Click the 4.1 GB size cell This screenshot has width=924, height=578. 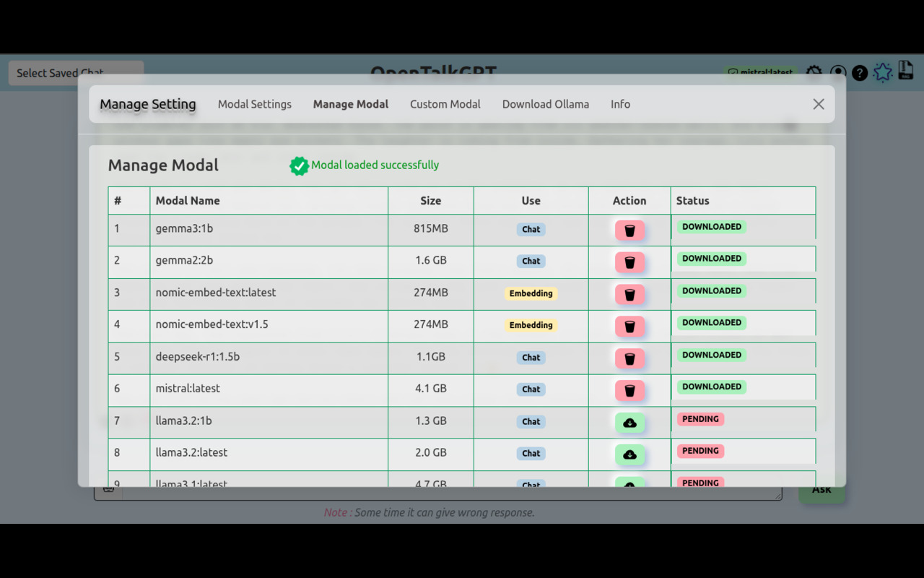(x=431, y=390)
